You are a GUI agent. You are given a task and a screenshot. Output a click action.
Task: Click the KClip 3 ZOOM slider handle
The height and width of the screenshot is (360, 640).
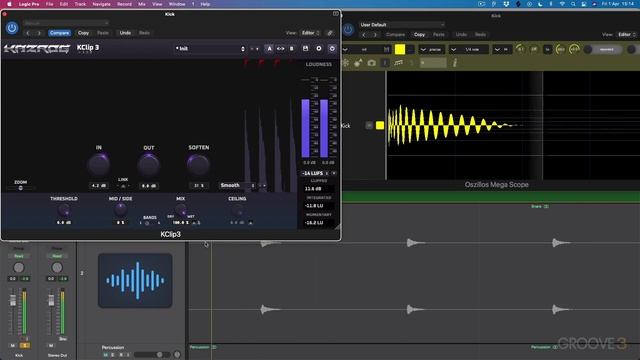tap(20, 188)
